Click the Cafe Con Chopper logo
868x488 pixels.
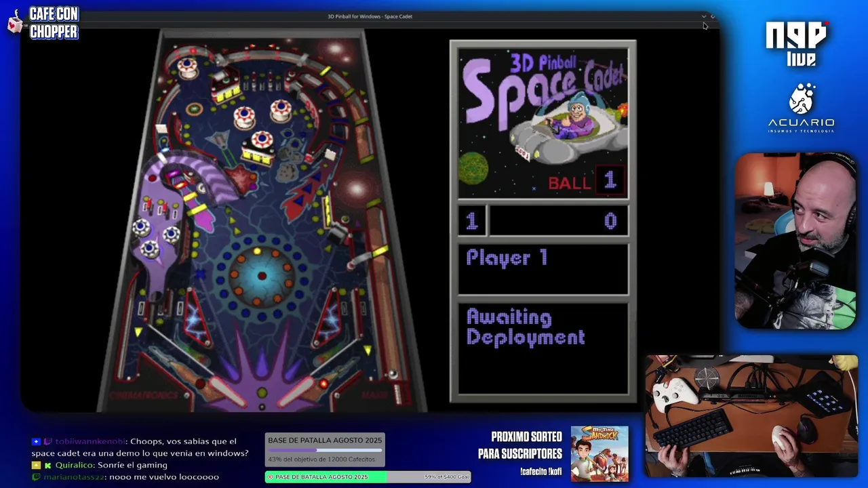tap(43, 22)
